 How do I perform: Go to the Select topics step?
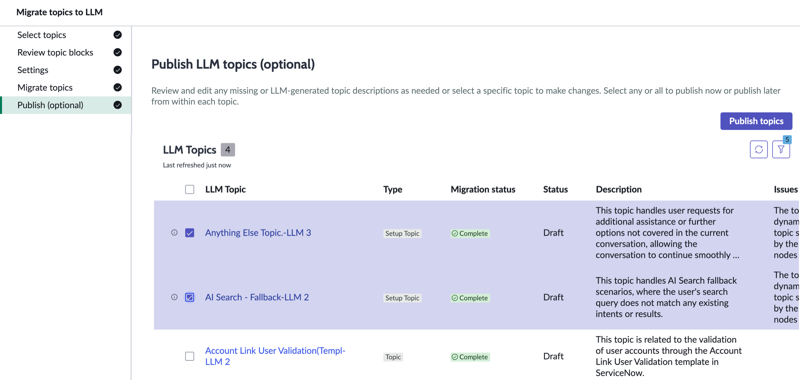(42, 35)
